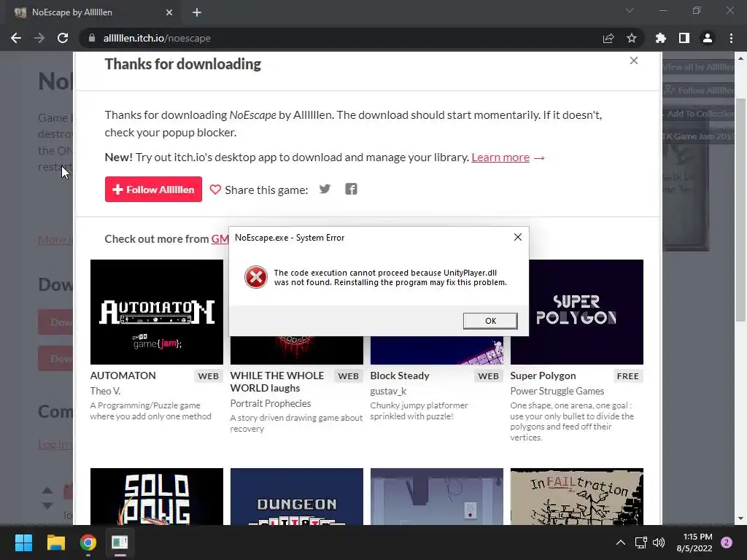Image resolution: width=747 pixels, height=560 pixels.
Task: Open the Learn more link
Action: tap(500, 157)
